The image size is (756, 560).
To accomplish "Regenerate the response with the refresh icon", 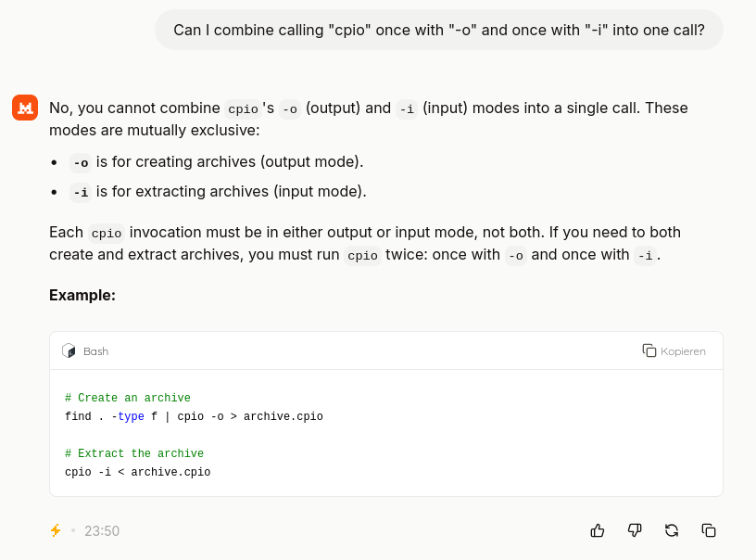I will (672, 530).
